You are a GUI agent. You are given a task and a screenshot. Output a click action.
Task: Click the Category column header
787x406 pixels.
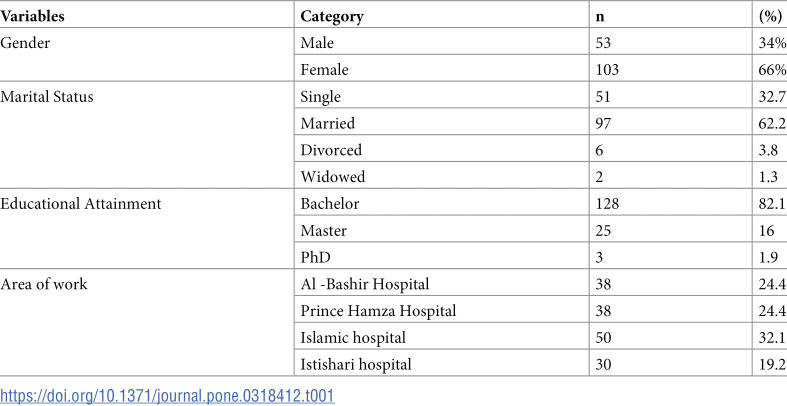tap(332, 17)
